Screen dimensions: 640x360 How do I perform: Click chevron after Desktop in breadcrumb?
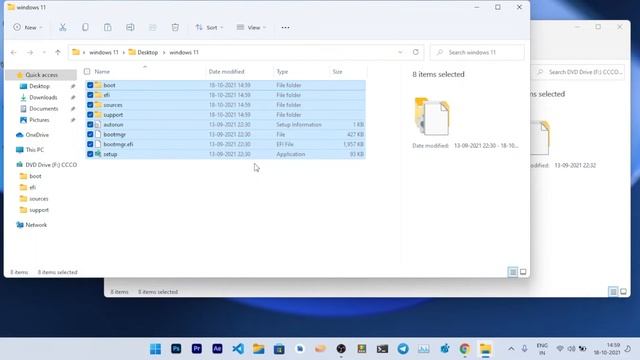pyautogui.click(x=164, y=52)
